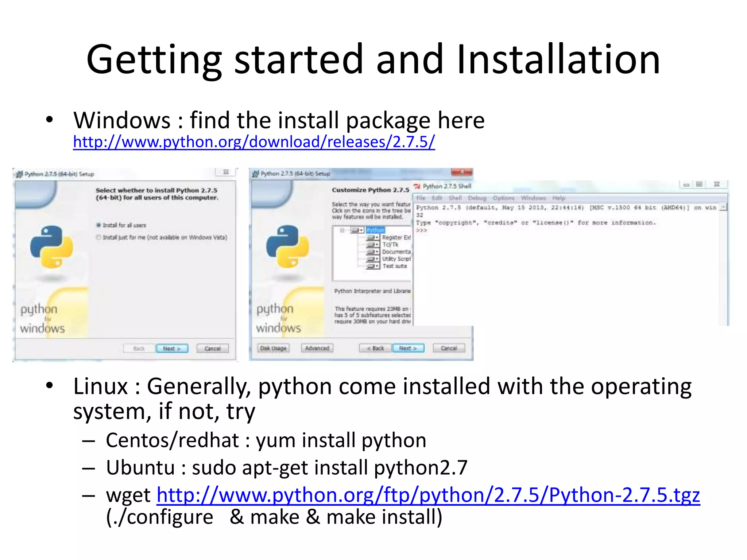Click the Python Shell scrollbar up arrow

[x=723, y=207]
